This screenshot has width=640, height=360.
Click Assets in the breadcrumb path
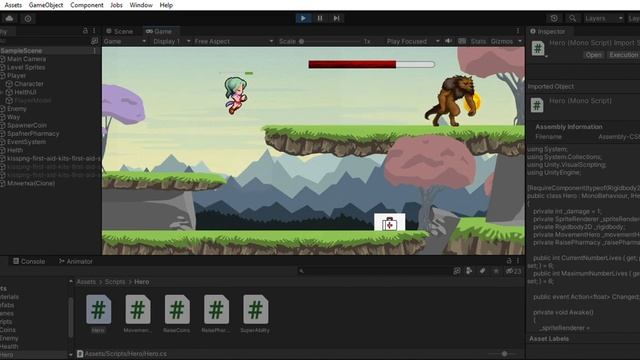pyautogui.click(x=86, y=282)
